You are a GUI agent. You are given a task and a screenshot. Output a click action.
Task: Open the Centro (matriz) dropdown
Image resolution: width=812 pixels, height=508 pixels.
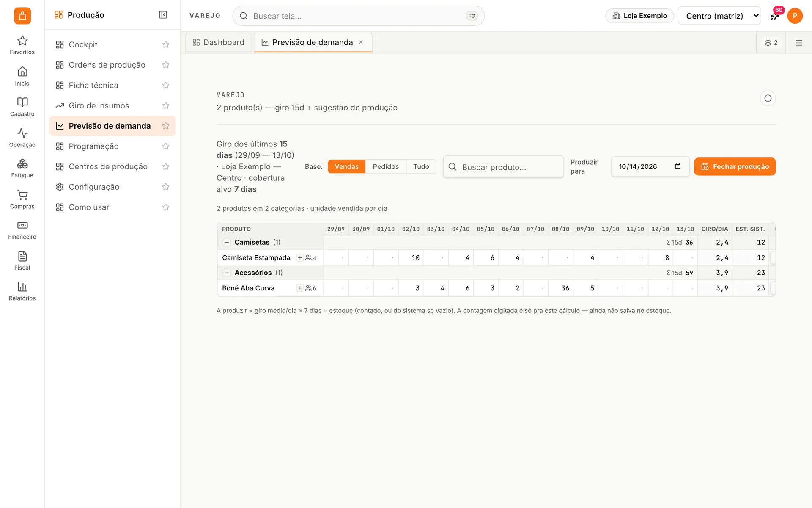[719, 16]
